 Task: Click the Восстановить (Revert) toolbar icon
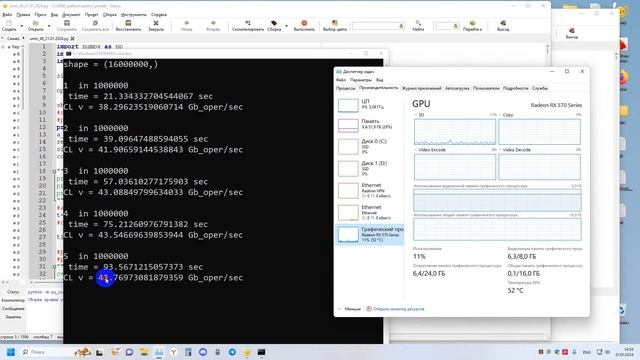click(x=128, y=26)
